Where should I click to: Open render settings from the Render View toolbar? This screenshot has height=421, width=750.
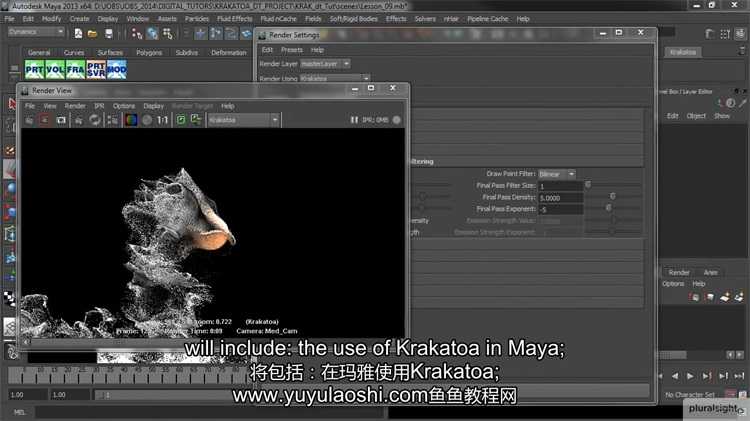coord(112,120)
